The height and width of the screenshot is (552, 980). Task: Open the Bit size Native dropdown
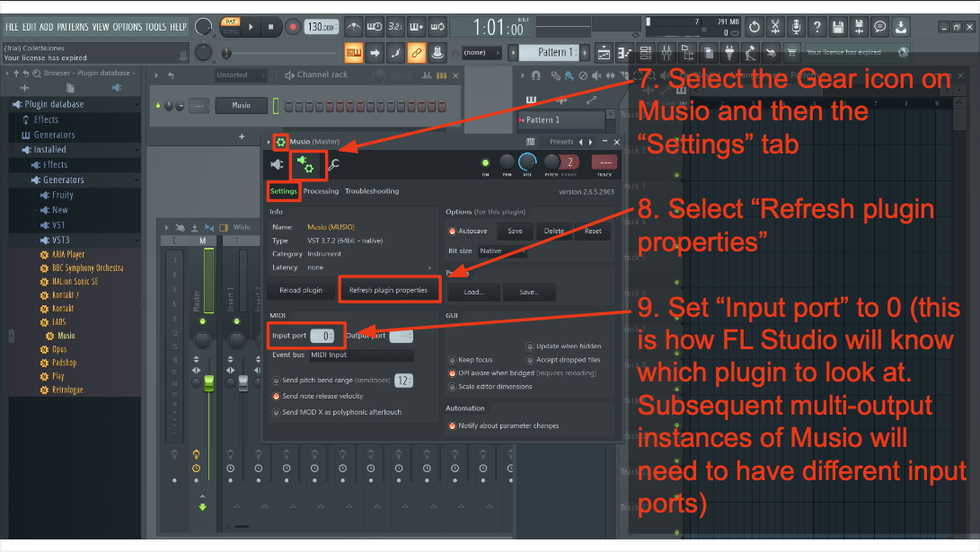tap(501, 251)
